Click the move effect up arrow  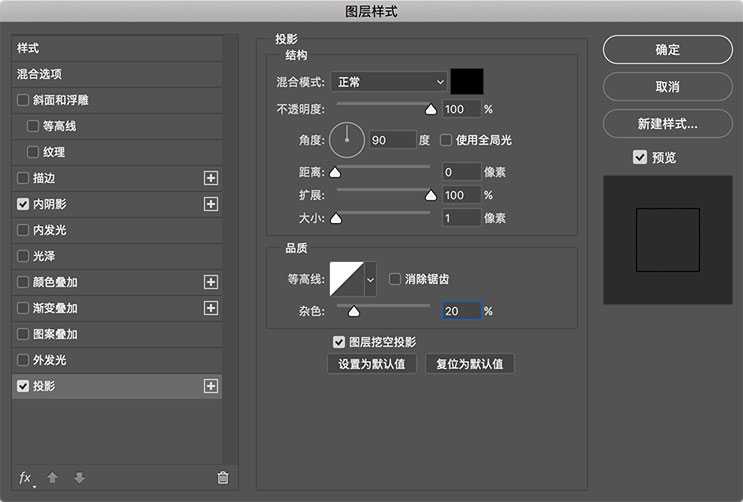pos(53,478)
